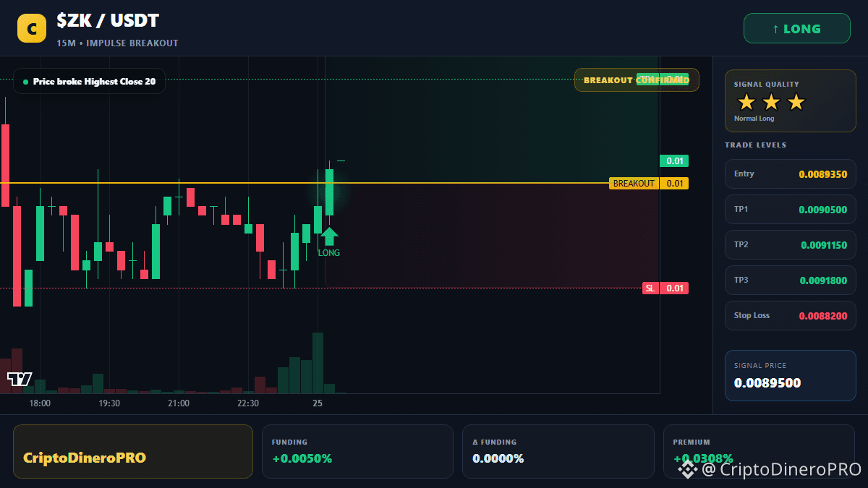Click the Δ Funding 0.0000% card

click(558, 451)
